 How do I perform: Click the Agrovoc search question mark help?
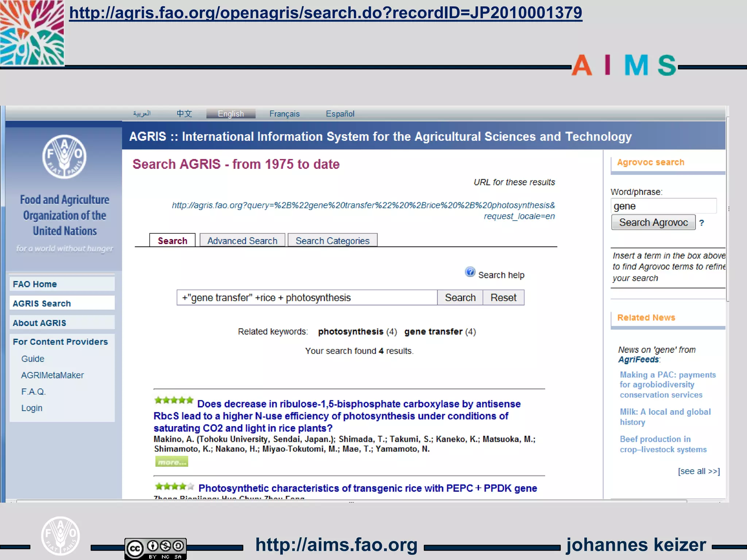(x=701, y=223)
